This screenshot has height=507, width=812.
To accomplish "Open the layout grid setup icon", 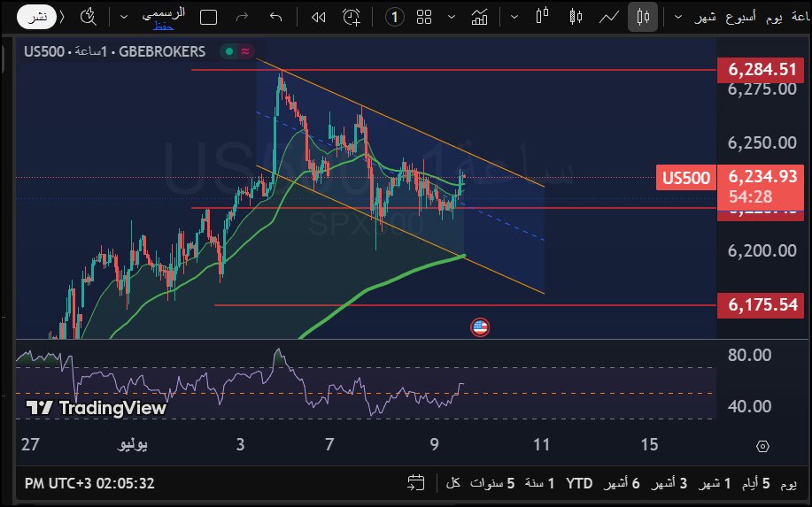I will click(424, 17).
